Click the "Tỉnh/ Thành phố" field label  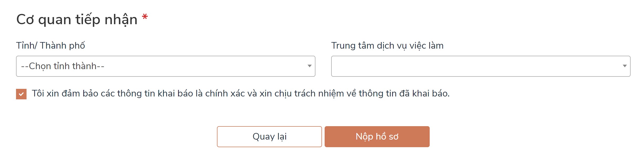[51, 46]
